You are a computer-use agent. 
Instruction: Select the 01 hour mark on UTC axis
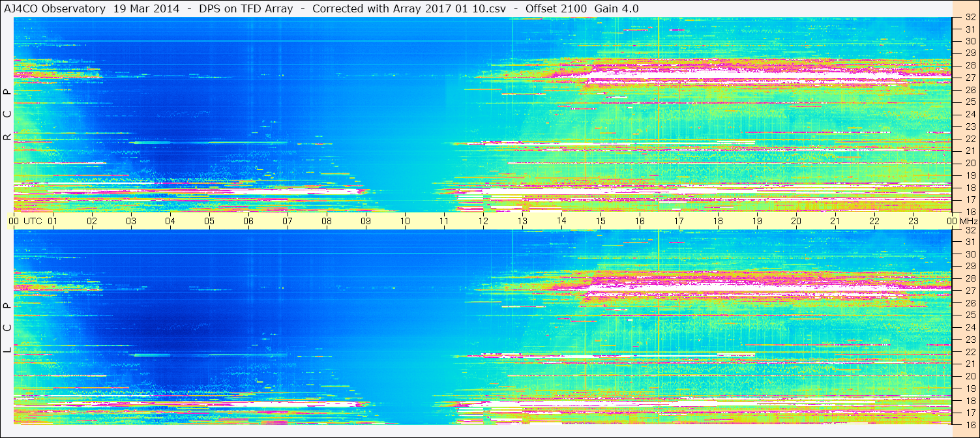coord(53,221)
